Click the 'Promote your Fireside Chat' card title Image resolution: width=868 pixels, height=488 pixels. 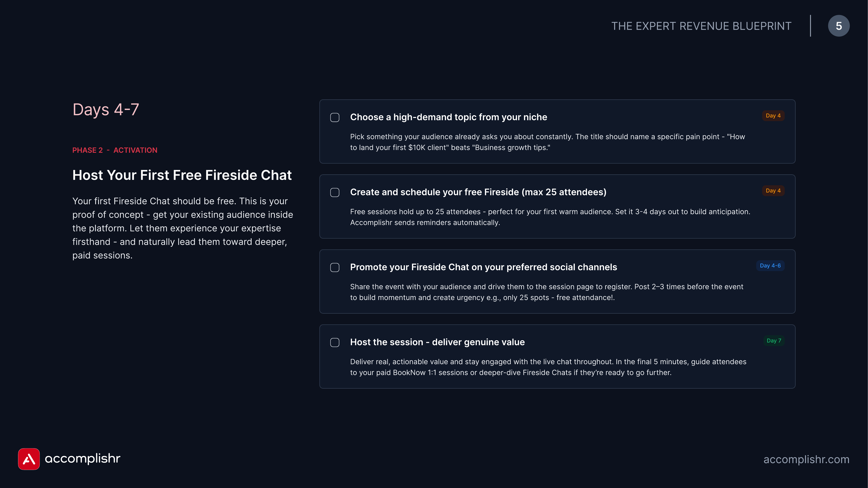coord(483,267)
